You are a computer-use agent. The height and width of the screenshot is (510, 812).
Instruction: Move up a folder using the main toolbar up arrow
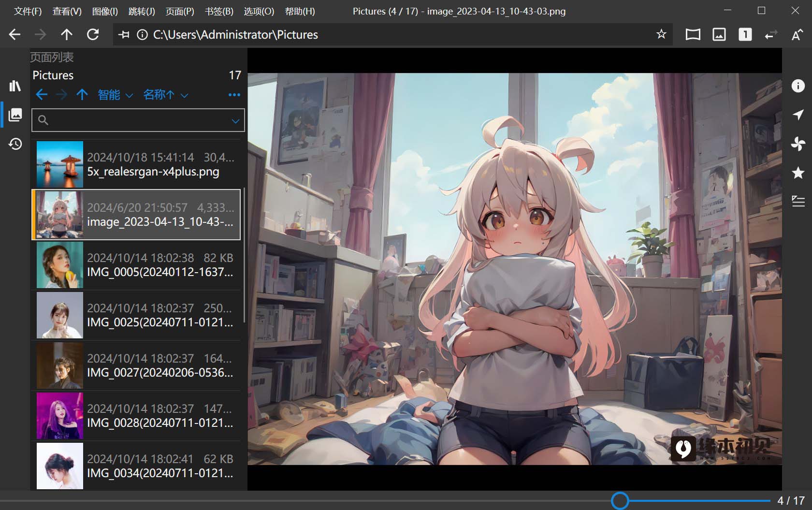pyautogui.click(x=67, y=34)
